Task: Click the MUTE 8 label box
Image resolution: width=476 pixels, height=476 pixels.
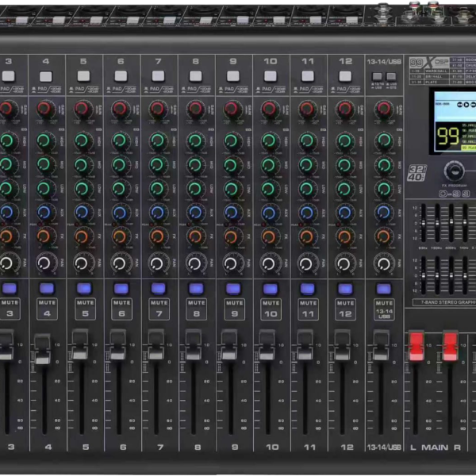Action: (197, 309)
